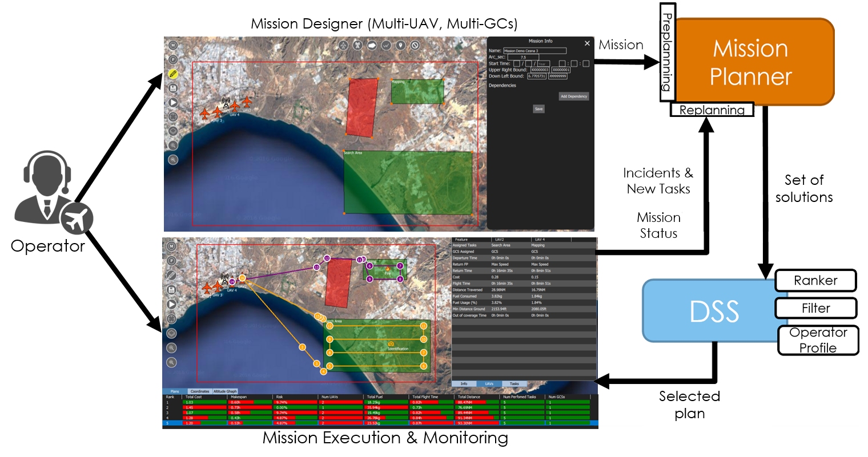
Task: Click the P icon in Mission Designer toolbar
Action: (173, 60)
